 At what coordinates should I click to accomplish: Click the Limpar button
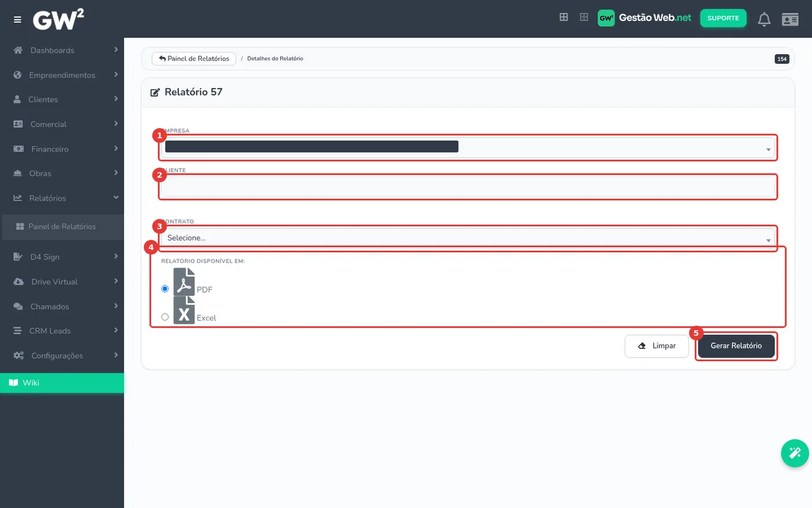(657, 346)
